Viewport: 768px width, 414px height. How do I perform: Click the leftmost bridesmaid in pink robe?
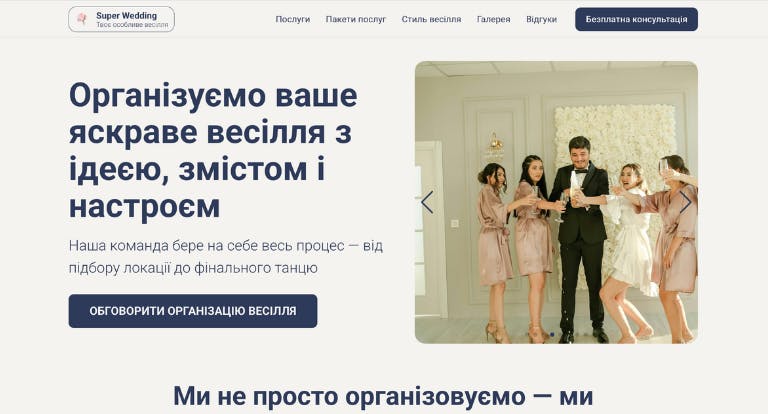pos(494,252)
